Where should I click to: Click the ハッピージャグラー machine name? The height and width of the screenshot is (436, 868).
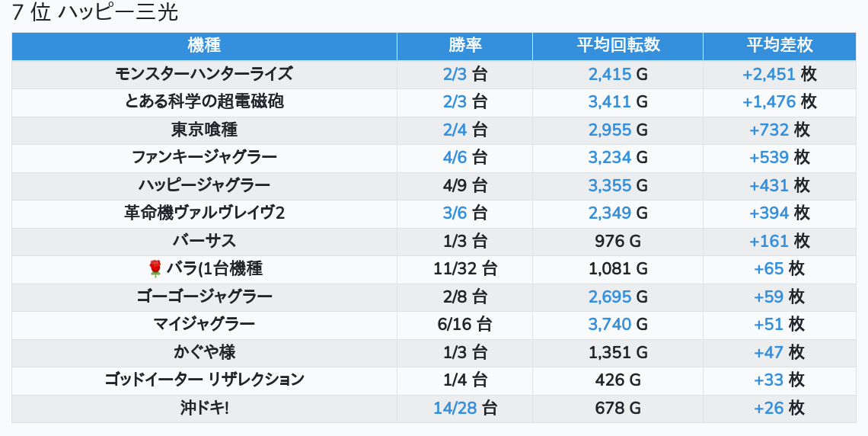pyautogui.click(x=204, y=185)
